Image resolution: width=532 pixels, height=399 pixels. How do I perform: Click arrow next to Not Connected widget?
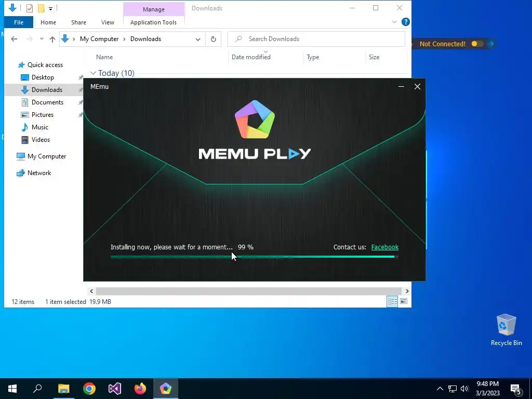[x=490, y=44]
